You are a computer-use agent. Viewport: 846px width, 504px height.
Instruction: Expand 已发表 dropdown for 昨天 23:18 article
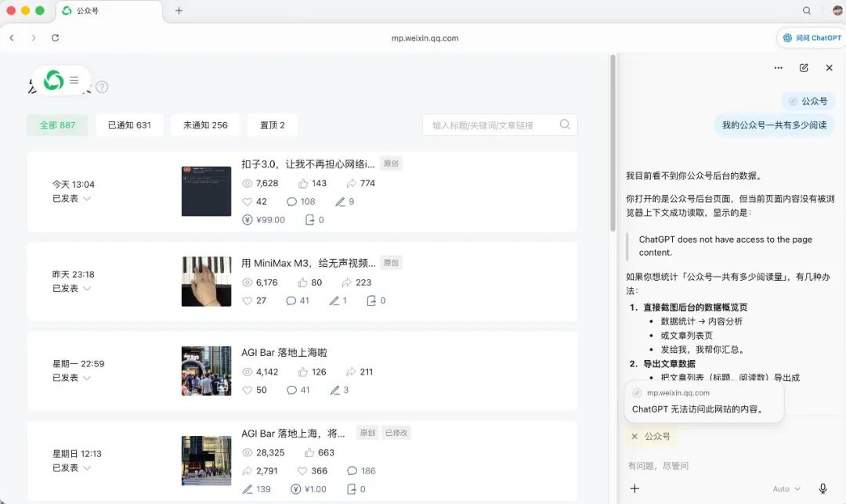pyautogui.click(x=71, y=288)
